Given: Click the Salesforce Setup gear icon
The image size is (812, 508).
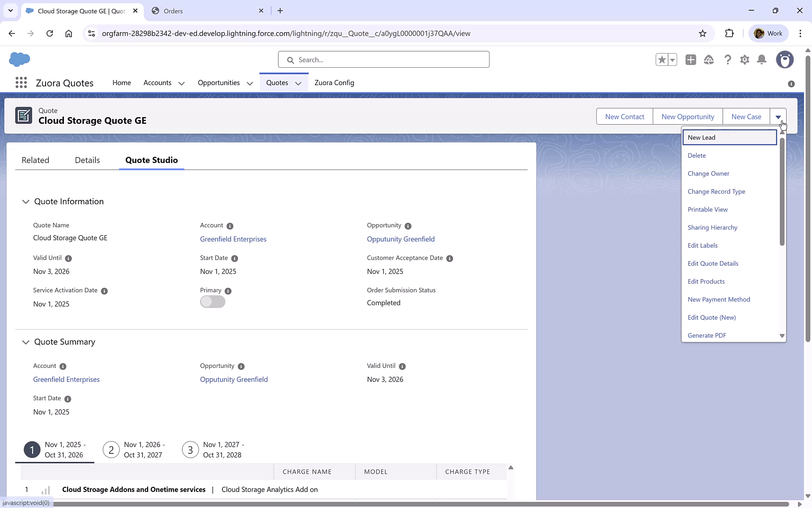Looking at the screenshot, I should pos(745,60).
